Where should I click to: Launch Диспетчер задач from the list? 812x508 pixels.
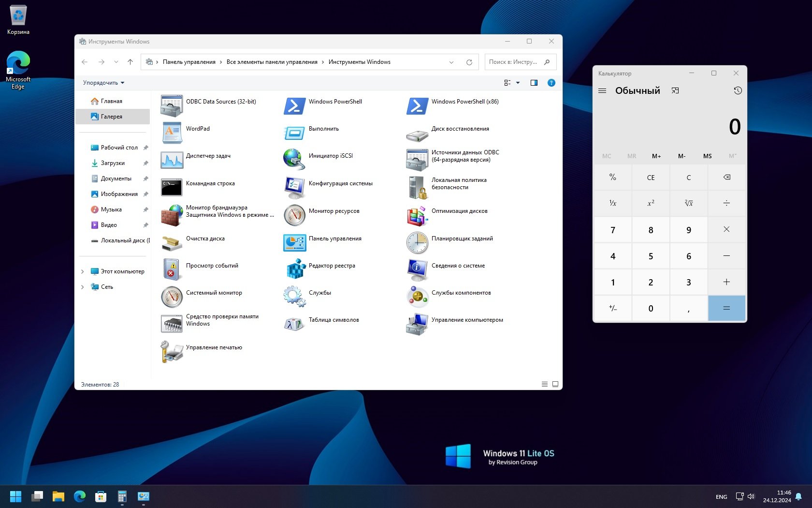click(172, 160)
